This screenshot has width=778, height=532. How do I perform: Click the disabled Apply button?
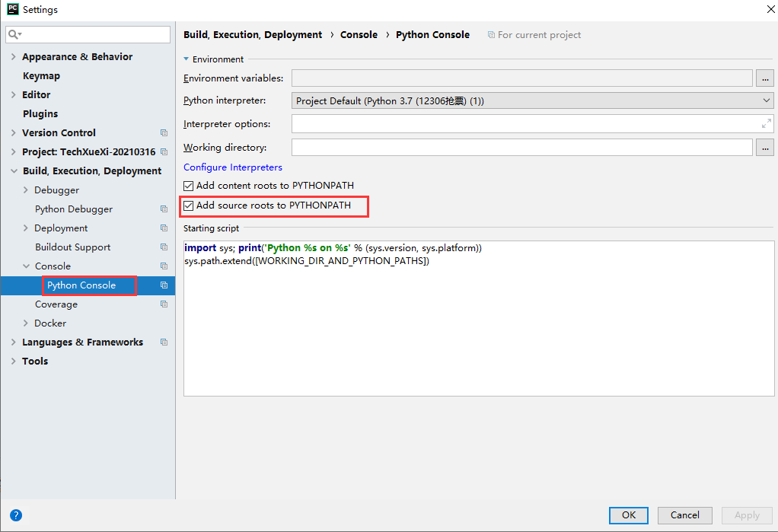pyautogui.click(x=747, y=515)
